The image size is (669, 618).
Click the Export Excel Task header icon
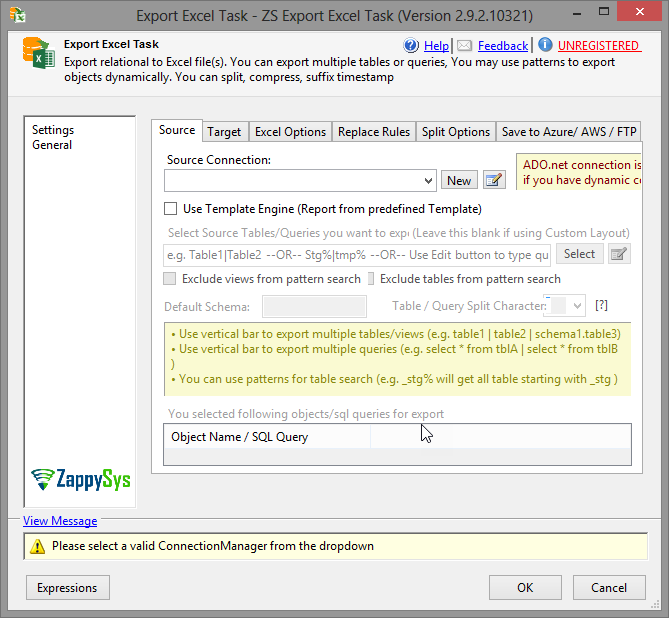pos(39,53)
